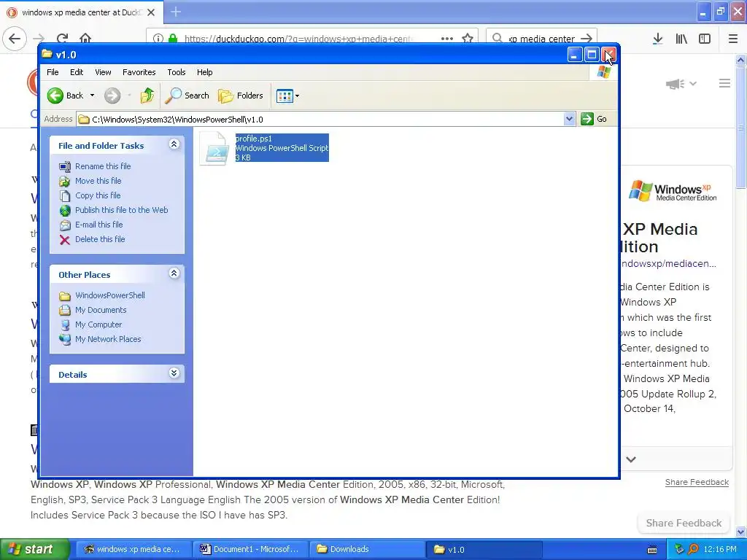Click the Firefox back arrow button
Image resolution: width=747 pixels, height=560 pixels.
(x=15, y=39)
